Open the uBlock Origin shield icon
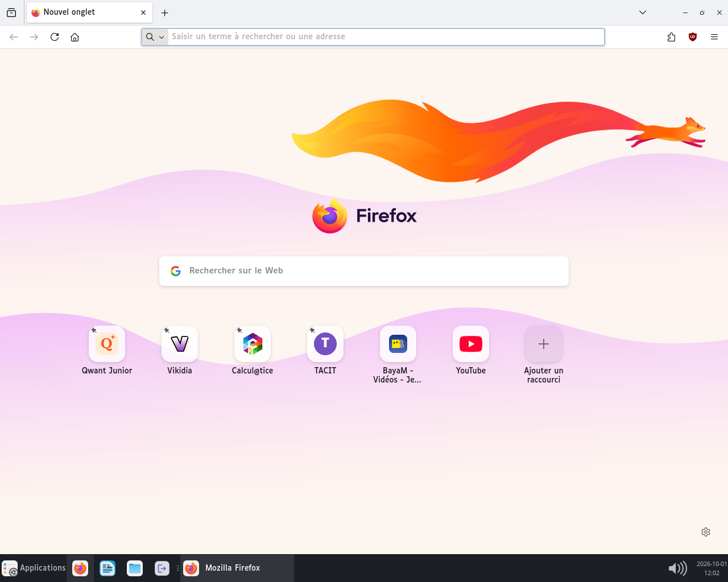The height and width of the screenshot is (582, 728). pos(693,37)
